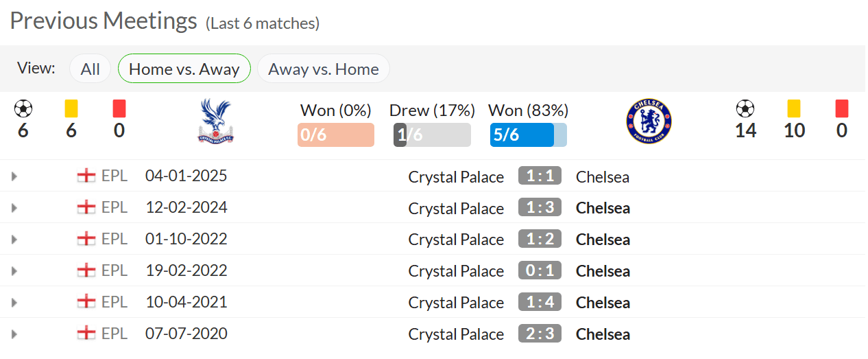
Task: Click Chelsea in the 10-04-2021 match
Action: click(603, 303)
